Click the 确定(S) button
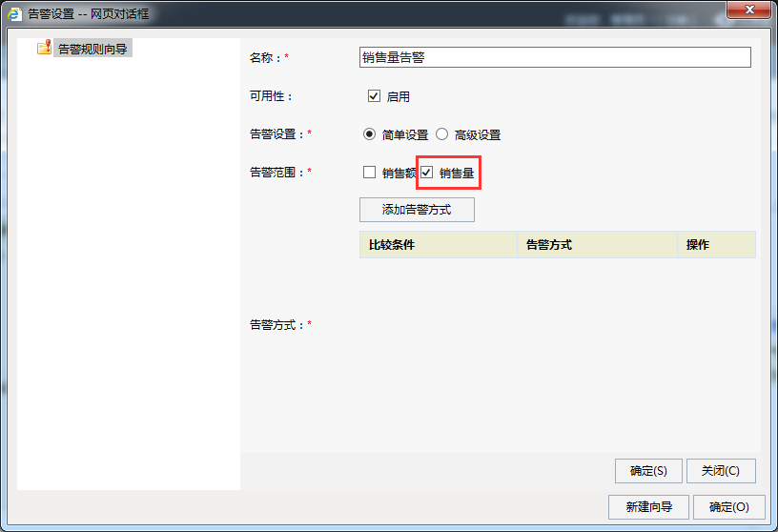778x532 pixels. coord(648,470)
